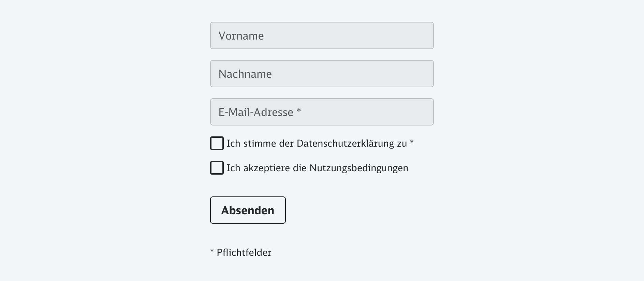Click the word 'stimme' in the privacy label
Screen dimensions: 644x281
point(260,144)
